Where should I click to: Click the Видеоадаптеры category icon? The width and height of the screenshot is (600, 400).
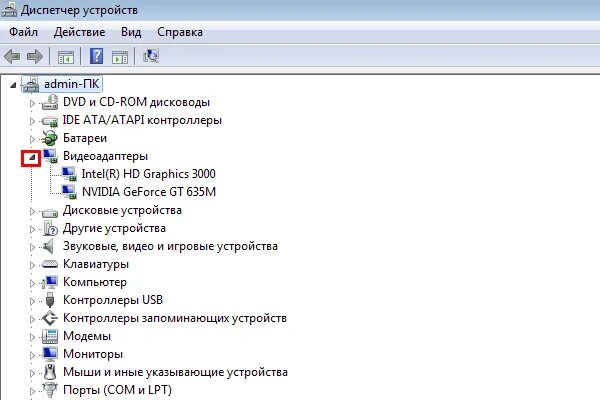coord(50,156)
